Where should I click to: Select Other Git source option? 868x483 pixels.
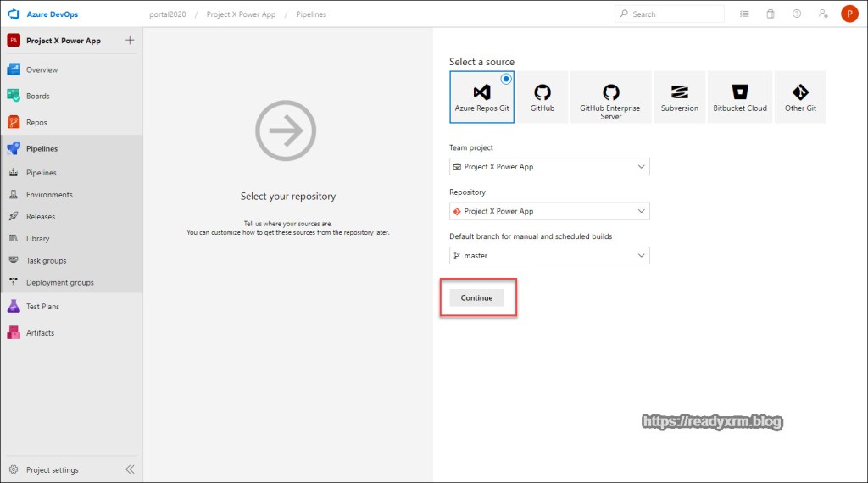click(799, 97)
